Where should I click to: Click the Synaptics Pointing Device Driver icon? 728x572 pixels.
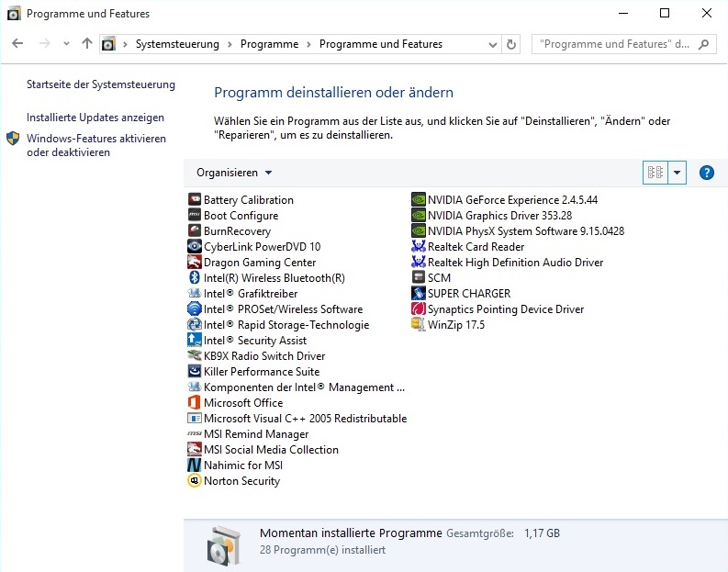coord(419,308)
